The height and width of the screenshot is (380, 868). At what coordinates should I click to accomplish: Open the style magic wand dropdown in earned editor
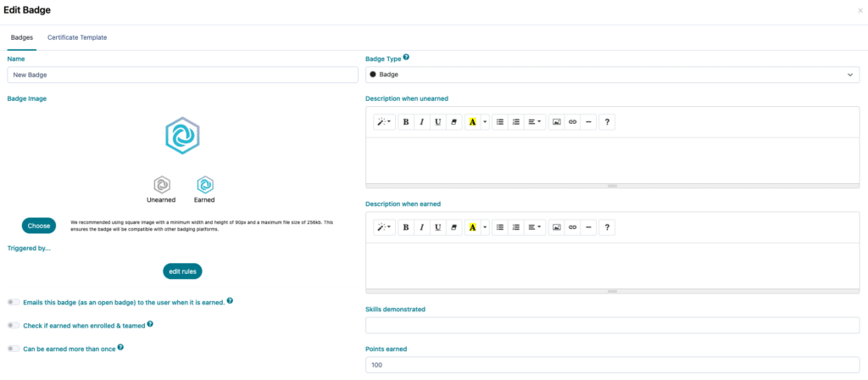tap(384, 227)
